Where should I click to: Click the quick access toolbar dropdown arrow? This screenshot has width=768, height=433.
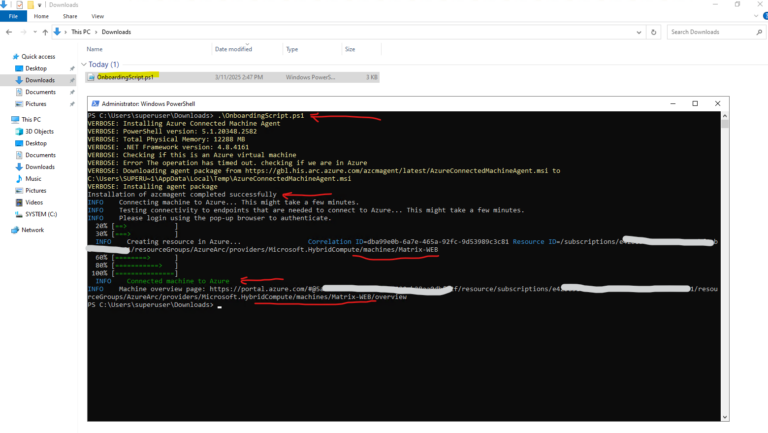[x=40, y=5]
